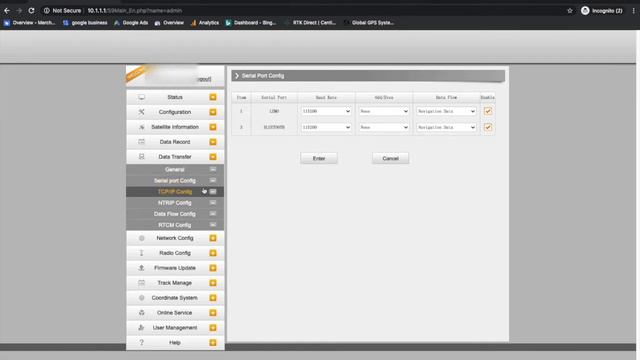Click the globe icon beside Coordinate System
Screen dimensions: 640x360
pos(141,298)
